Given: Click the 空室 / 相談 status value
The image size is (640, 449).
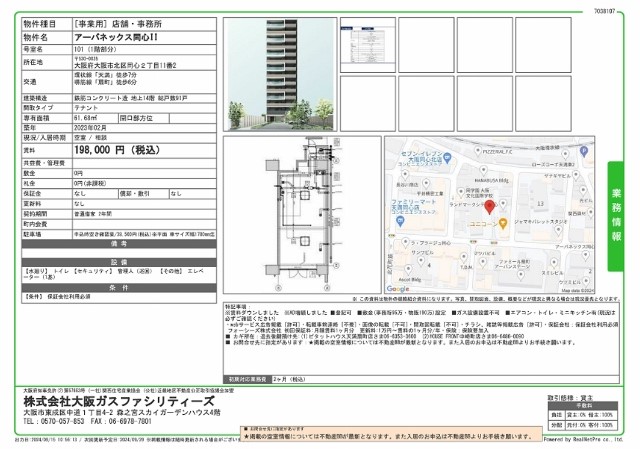Looking at the screenshot, I should [90, 138].
